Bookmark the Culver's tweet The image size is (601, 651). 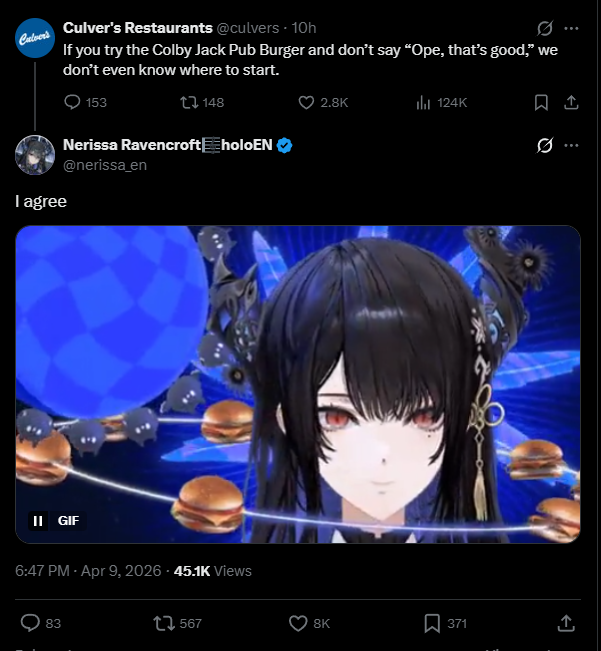point(541,103)
